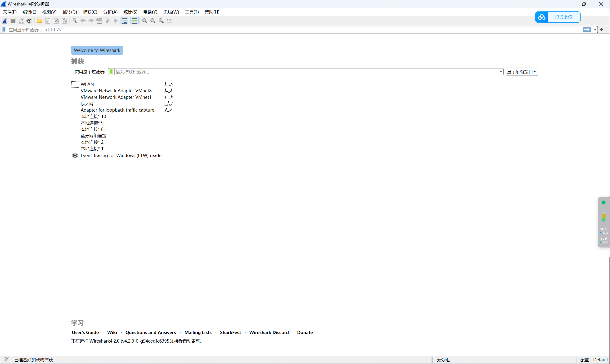Close this capture file icon
The height and width of the screenshot is (364, 610).
(x=56, y=21)
